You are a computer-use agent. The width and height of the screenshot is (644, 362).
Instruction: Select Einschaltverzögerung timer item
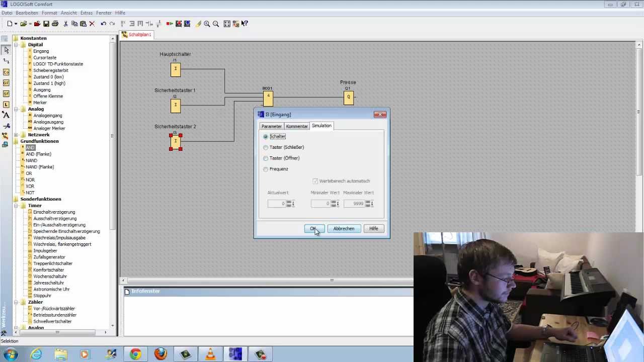[x=54, y=212]
